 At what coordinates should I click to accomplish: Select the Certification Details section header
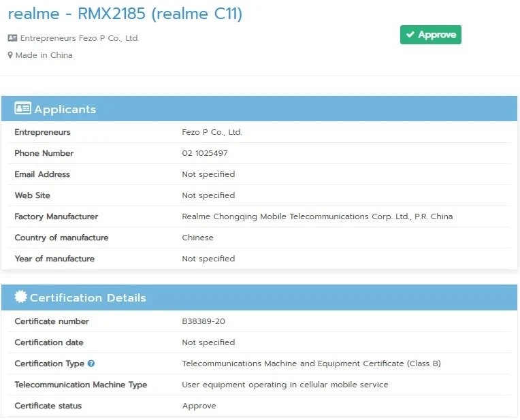[259, 297]
